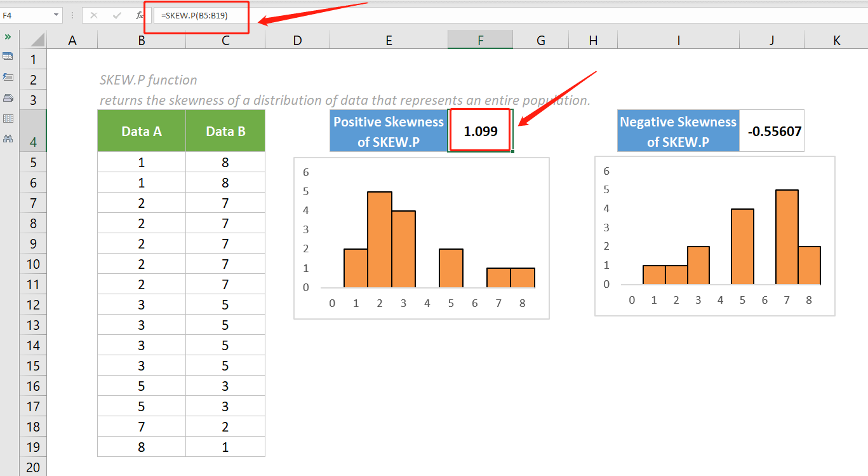Screen dimensions: 868x476
Task: Open the Find tool via binoculars icon
Action: (x=8, y=139)
